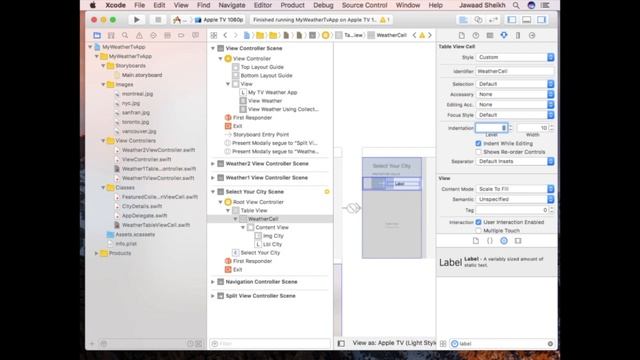Toggle Indent While Editing checkbox
This screenshot has width=640, height=360.
coord(478,144)
